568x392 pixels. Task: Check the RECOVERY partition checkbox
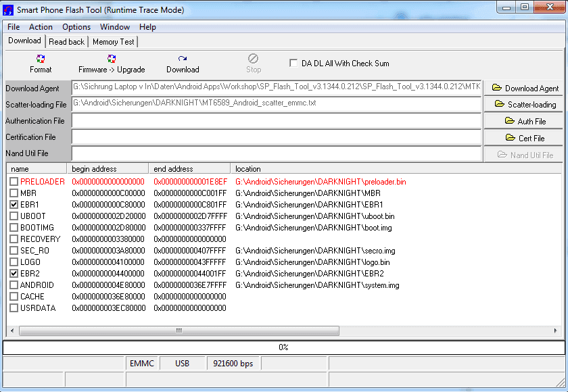point(14,239)
